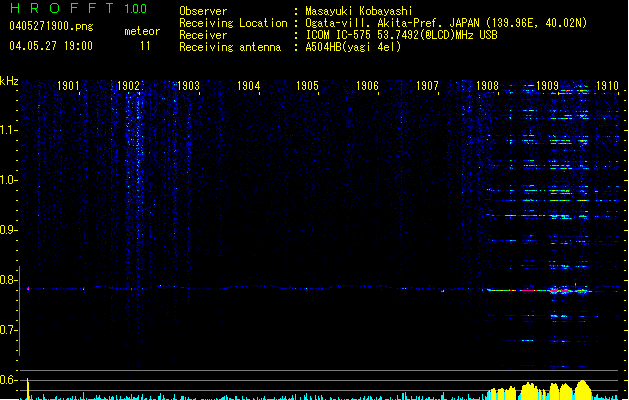Screen dimensions: 629x400
Task: Click the 'Receiving antenna' label
Action: (230, 47)
